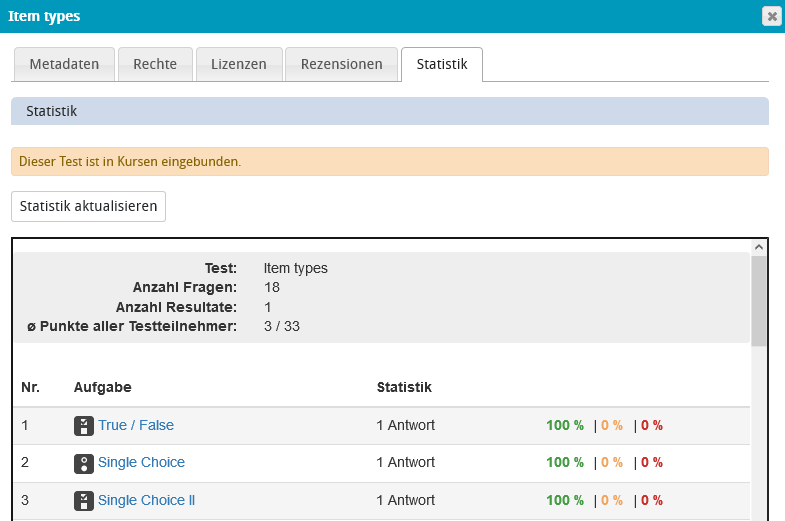
Task: Click the icon next to Single Choice II
Action: click(84, 501)
